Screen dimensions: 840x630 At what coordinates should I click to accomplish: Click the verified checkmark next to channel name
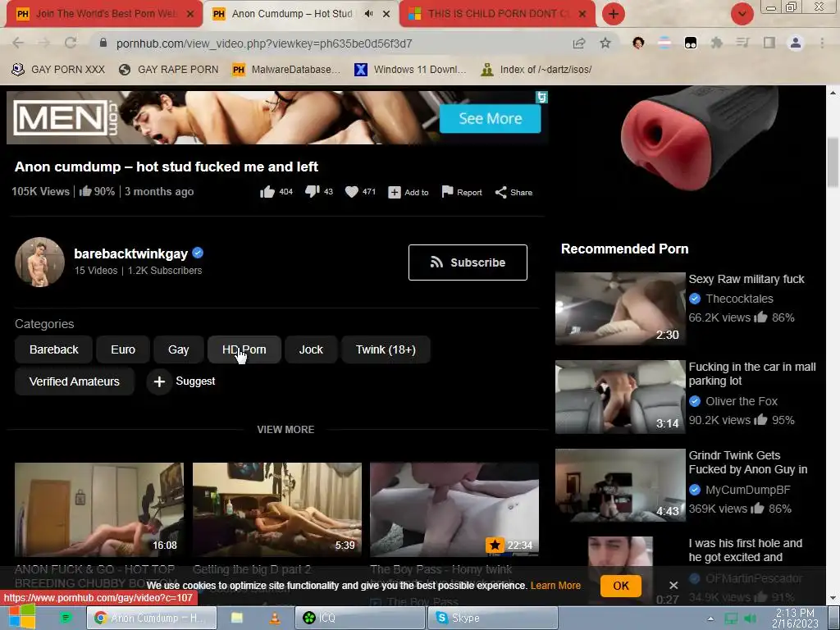(198, 253)
